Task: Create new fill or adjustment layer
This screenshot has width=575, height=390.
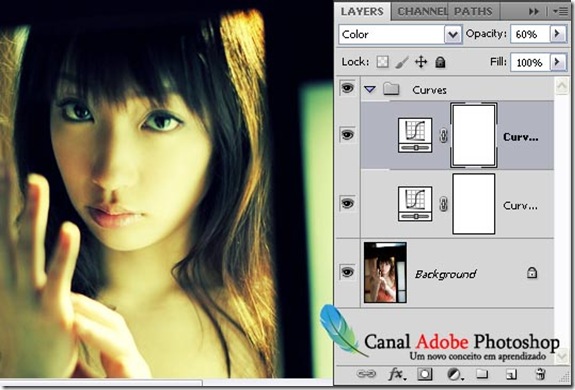Action: [x=455, y=374]
